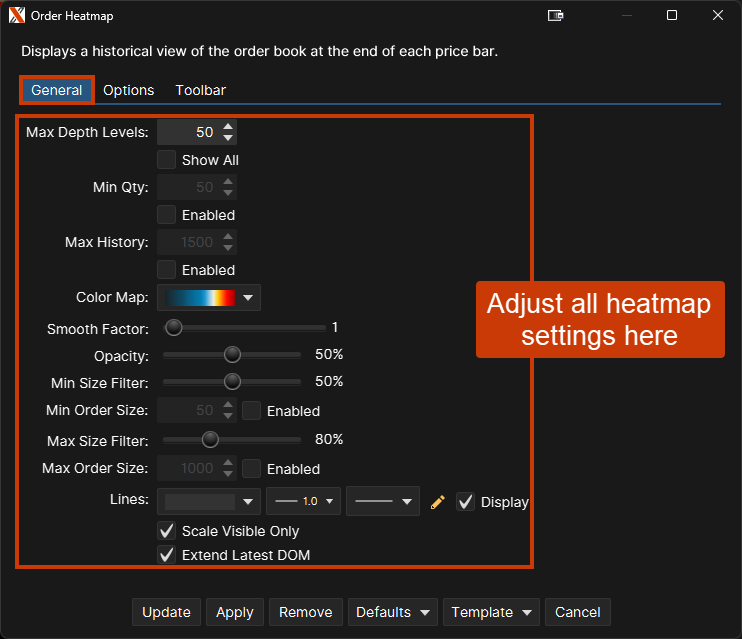The width and height of the screenshot is (742, 639).
Task: Open the line width 1.0 dropdown
Action: [x=303, y=502]
